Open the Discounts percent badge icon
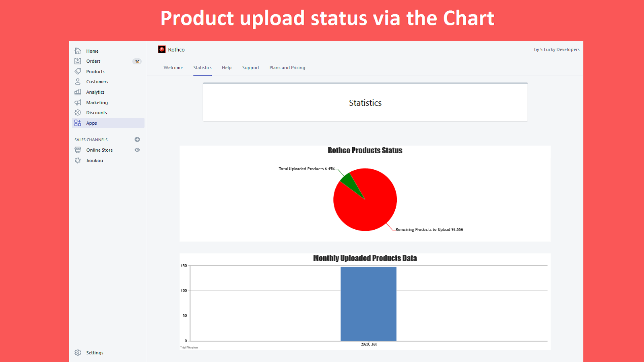The image size is (644, 362). pyautogui.click(x=78, y=113)
